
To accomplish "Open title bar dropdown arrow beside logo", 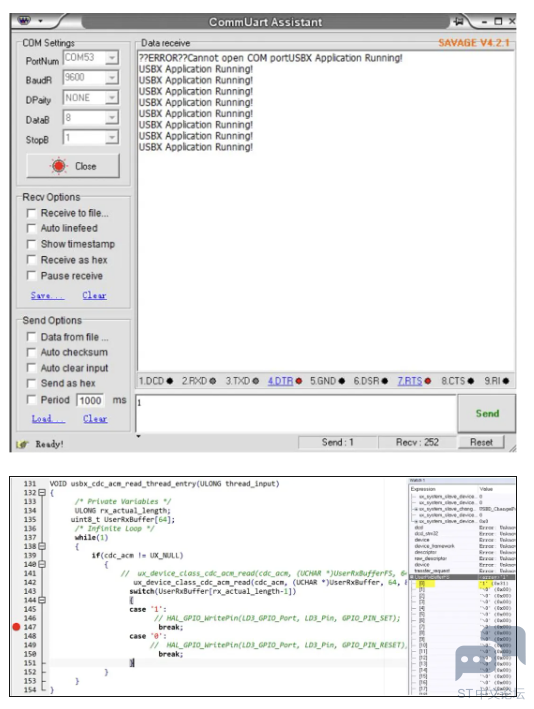I will click(x=40, y=21).
